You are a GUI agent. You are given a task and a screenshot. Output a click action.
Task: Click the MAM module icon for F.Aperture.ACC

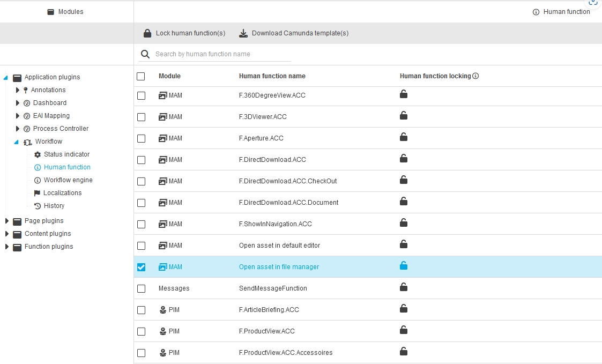(163, 138)
